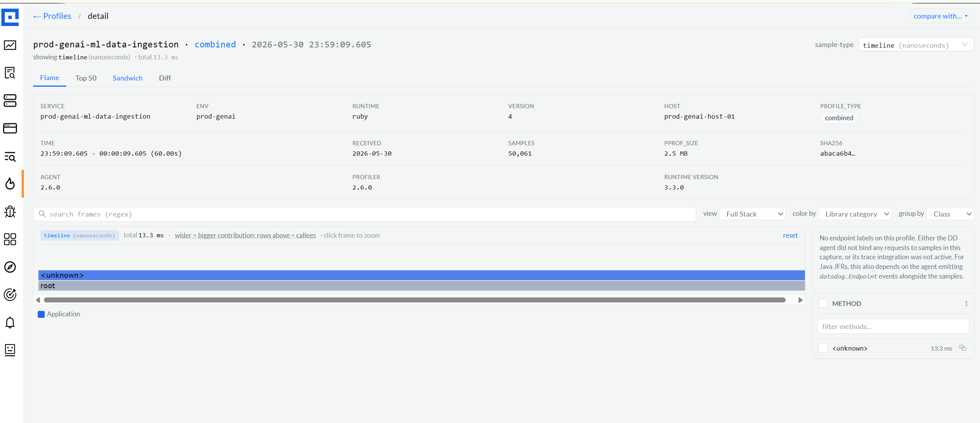Click the blue Application legend swatch

41,314
